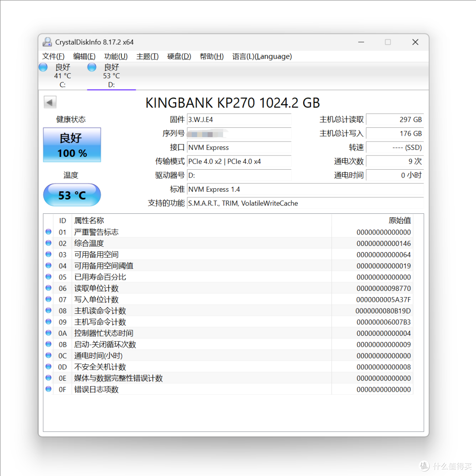The width and height of the screenshot is (476, 476).
Task: Select raw value 0000000080B19D
Action: tap(383, 311)
